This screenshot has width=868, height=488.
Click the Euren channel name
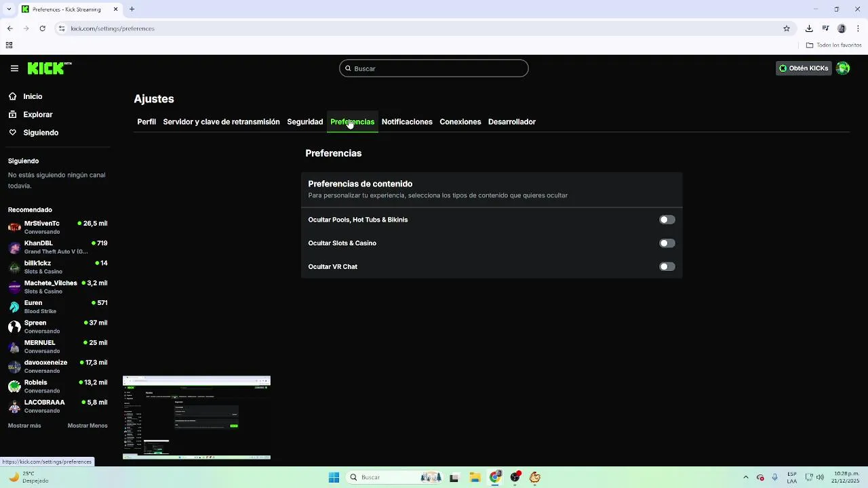(33, 303)
